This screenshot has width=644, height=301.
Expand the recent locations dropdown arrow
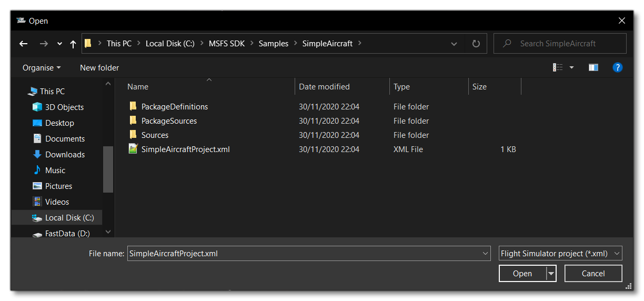click(x=59, y=44)
